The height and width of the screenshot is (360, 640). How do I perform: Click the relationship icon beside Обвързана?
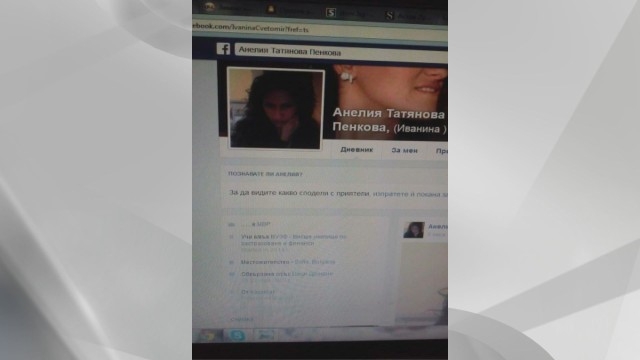click(231, 274)
